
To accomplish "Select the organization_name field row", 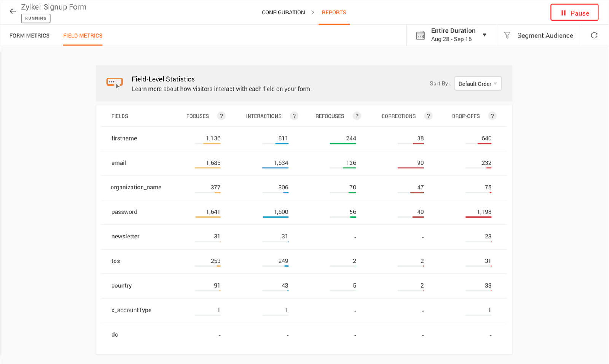I will (136, 187).
